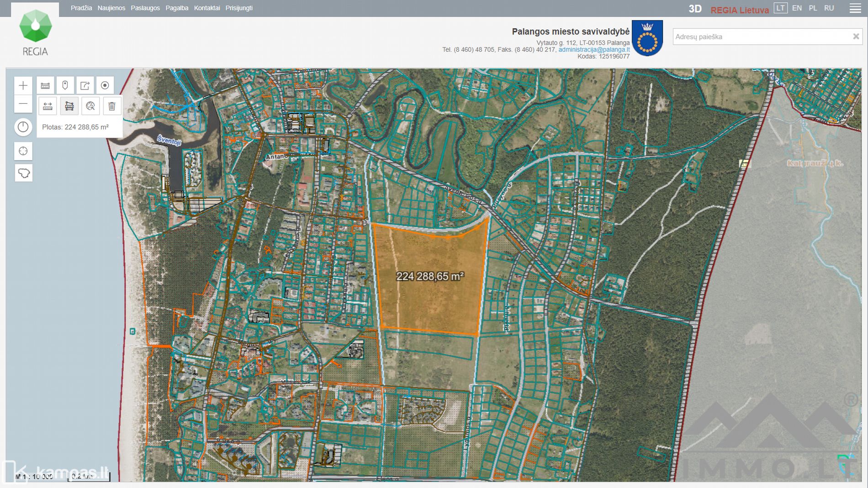Zoom in the map with plus button
Screen dimensions: 868x488
coord(23,85)
